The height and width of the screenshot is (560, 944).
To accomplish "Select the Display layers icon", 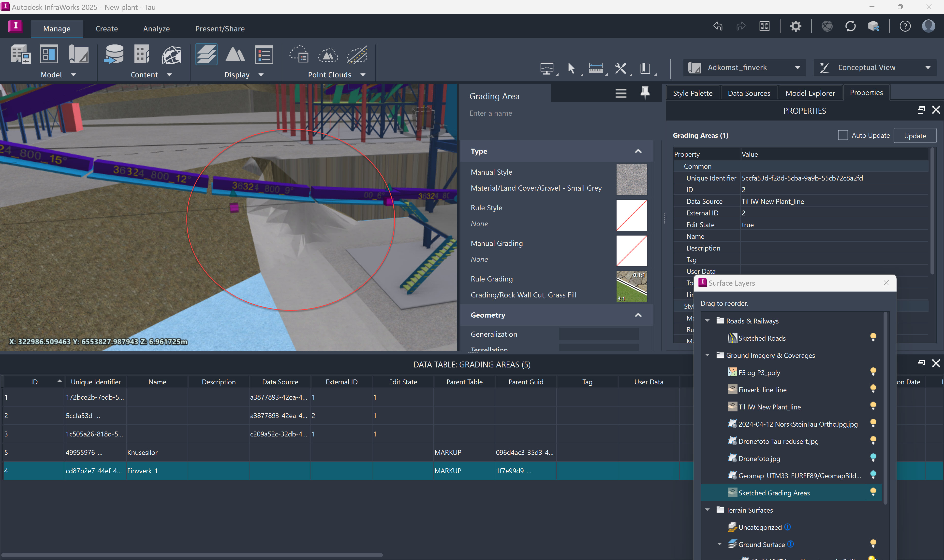I will click(x=206, y=54).
